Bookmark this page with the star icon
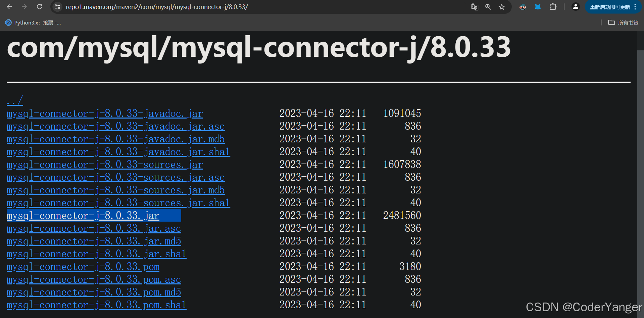This screenshot has width=644, height=318. click(502, 7)
